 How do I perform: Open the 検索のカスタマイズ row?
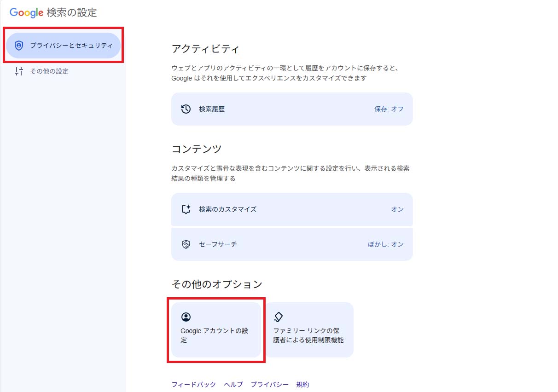[292, 209]
